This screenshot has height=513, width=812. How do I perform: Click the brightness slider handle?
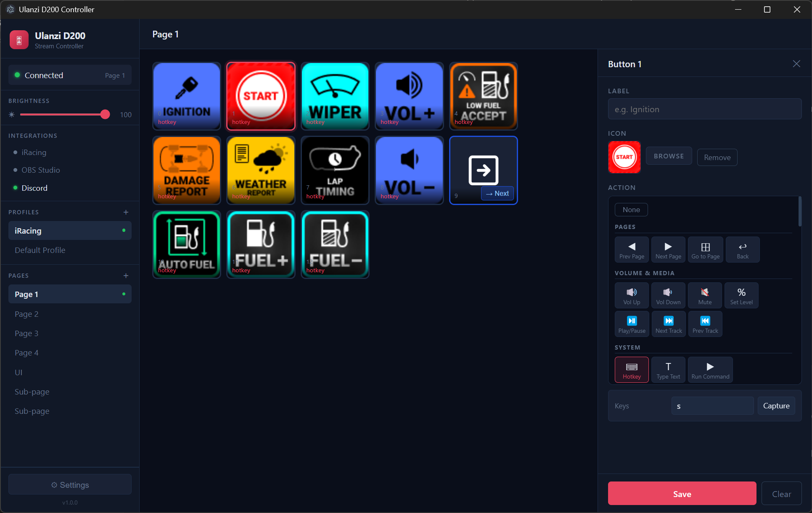pyautogui.click(x=105, y=114)
